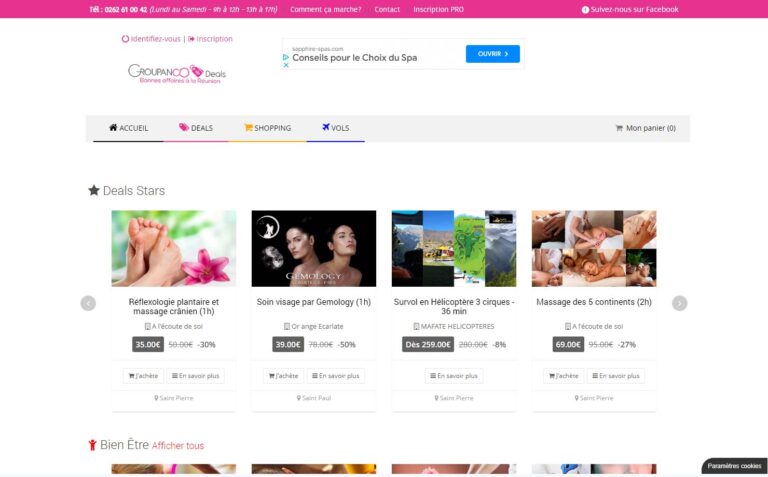Click J'achète for Soin visage Gemology
This screenshot has height=477, width=768.
point(283,376)
